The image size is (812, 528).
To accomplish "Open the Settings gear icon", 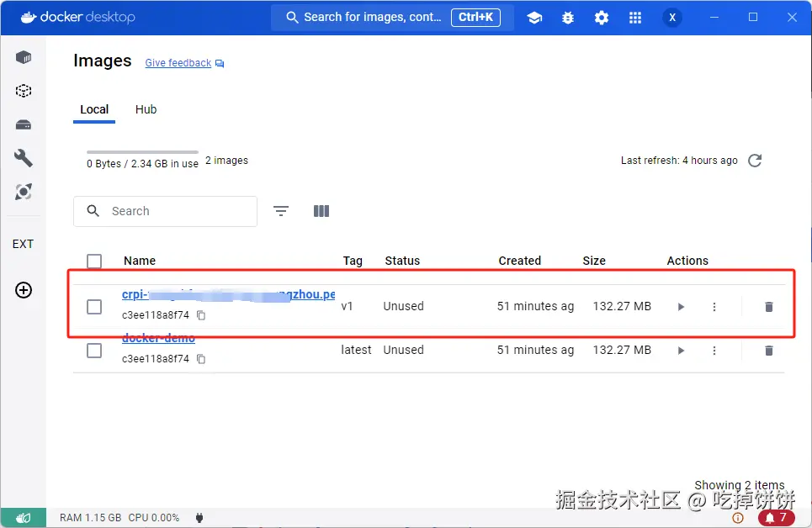I will [602, 18].
